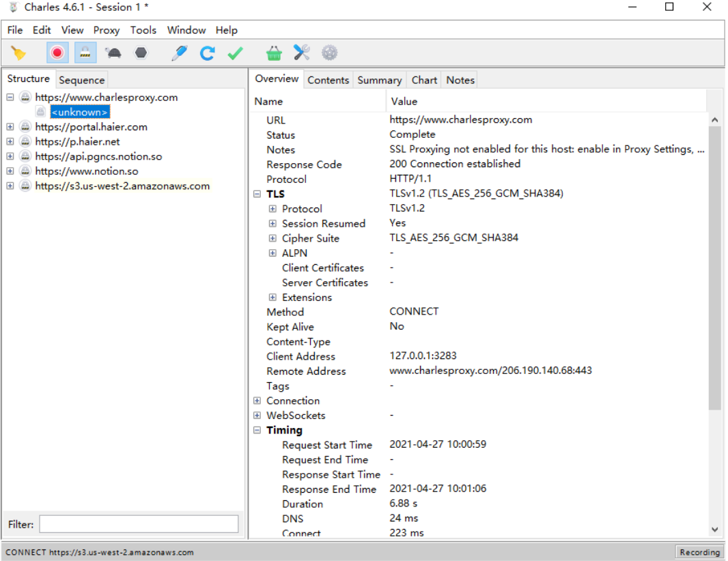Open the Tools menu
This screenshot has height=561, width=728.
(143, 30)
